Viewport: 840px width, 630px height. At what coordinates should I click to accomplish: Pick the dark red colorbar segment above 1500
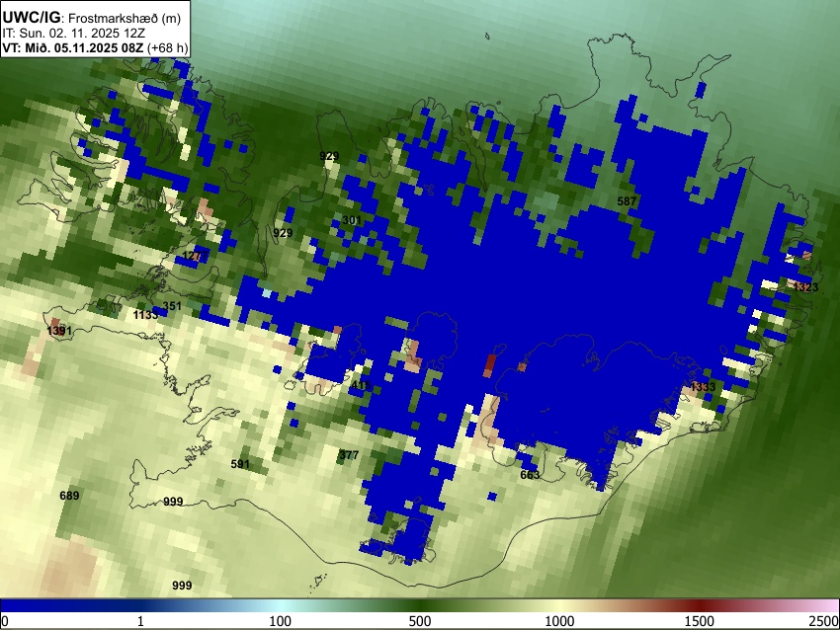point(702,605)
